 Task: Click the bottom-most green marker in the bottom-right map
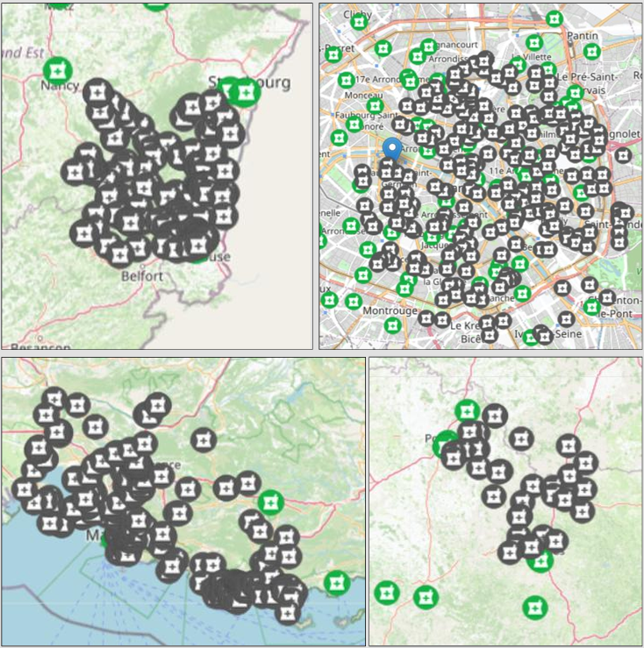point(533,607)
